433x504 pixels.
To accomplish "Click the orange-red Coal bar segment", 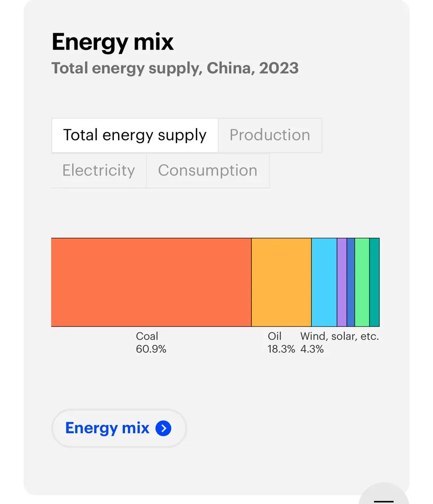I will click(x=151, y=282).
